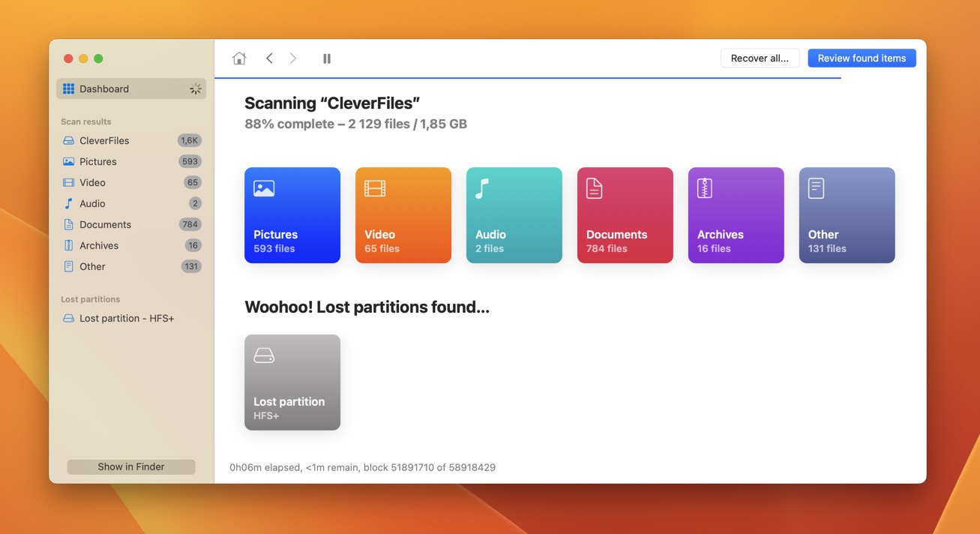The image size is (980, 534).
Task: Click the Scanning “CleverFiles” heading
Action: 332,103
